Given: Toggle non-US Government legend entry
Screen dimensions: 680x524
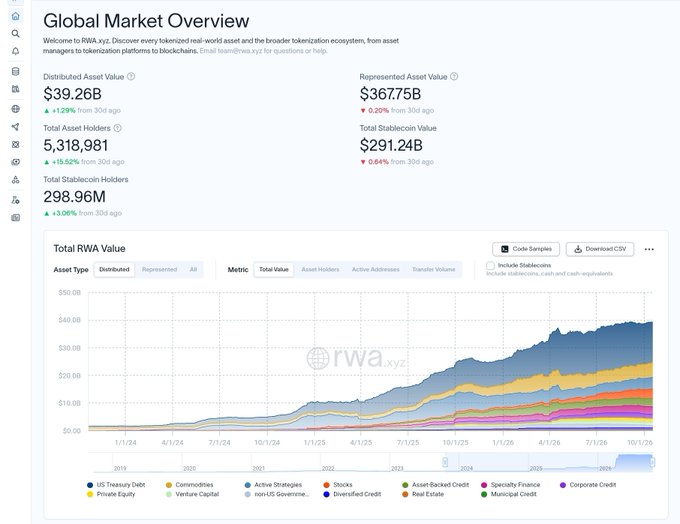Looking at the screenshot, I should pos(277,494).
